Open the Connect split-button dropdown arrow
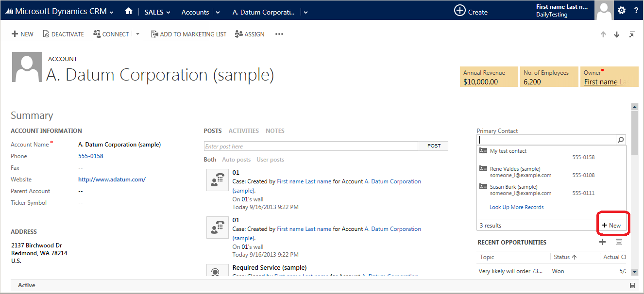Image resolution: width=644 pixels, height=294 pixels. pyautogui.click(x=137, y=34)
